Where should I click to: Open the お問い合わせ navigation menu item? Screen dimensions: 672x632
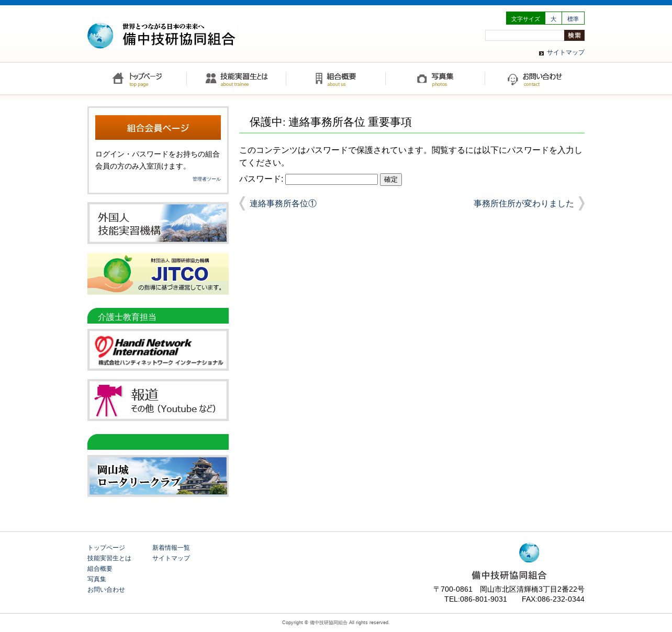535,79
